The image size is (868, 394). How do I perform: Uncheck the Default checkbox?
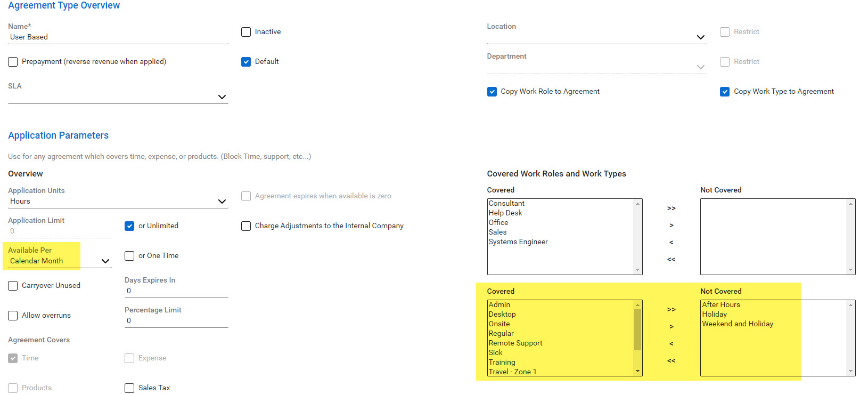(246, 62)
